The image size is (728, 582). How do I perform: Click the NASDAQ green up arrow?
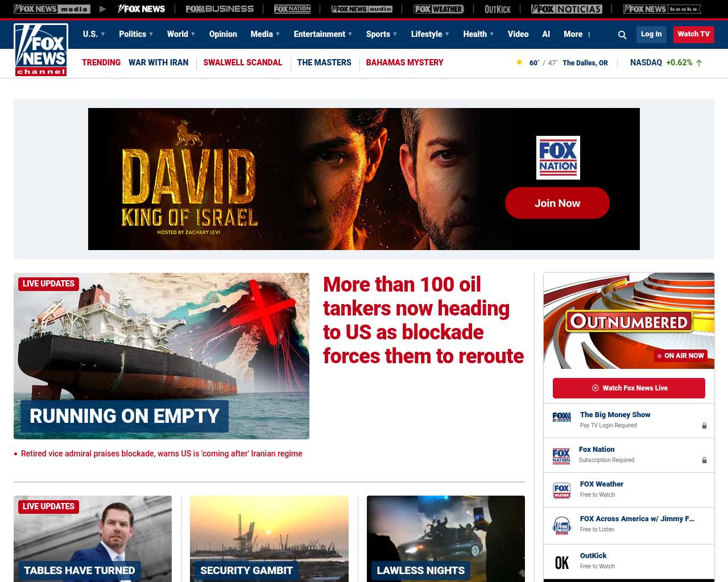[x=699, y=63]
